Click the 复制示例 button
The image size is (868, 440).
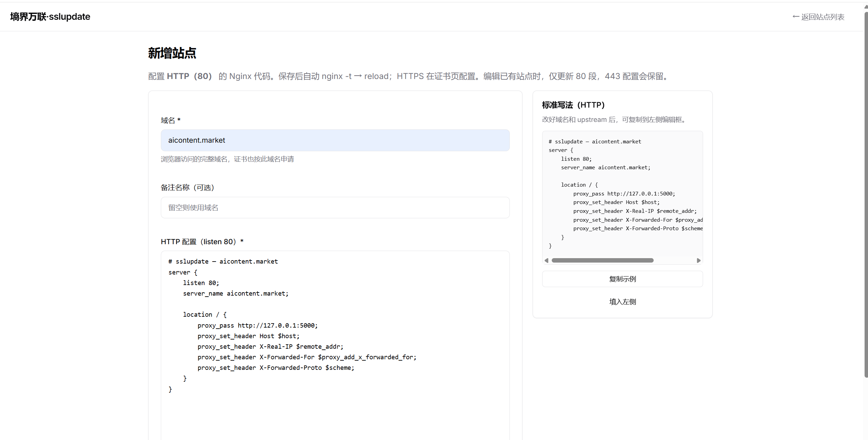pyautogui.click(x=622, y=279)
